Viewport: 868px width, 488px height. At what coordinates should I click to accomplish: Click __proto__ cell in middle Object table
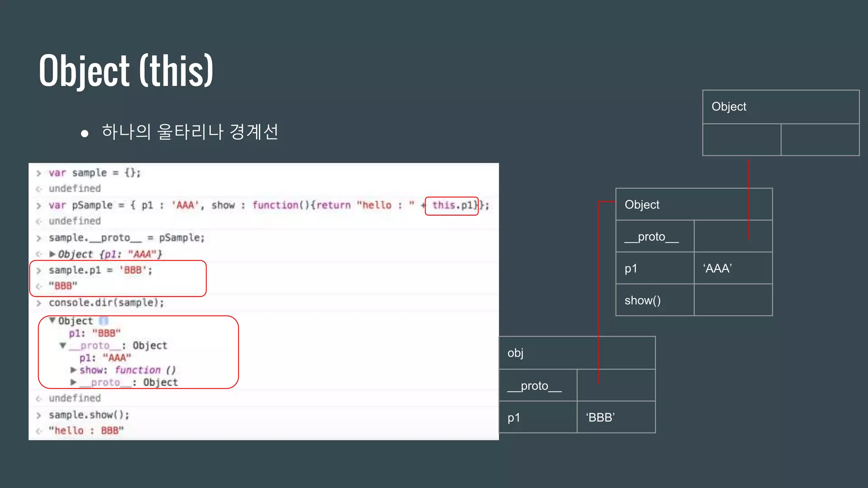point(655,236)
